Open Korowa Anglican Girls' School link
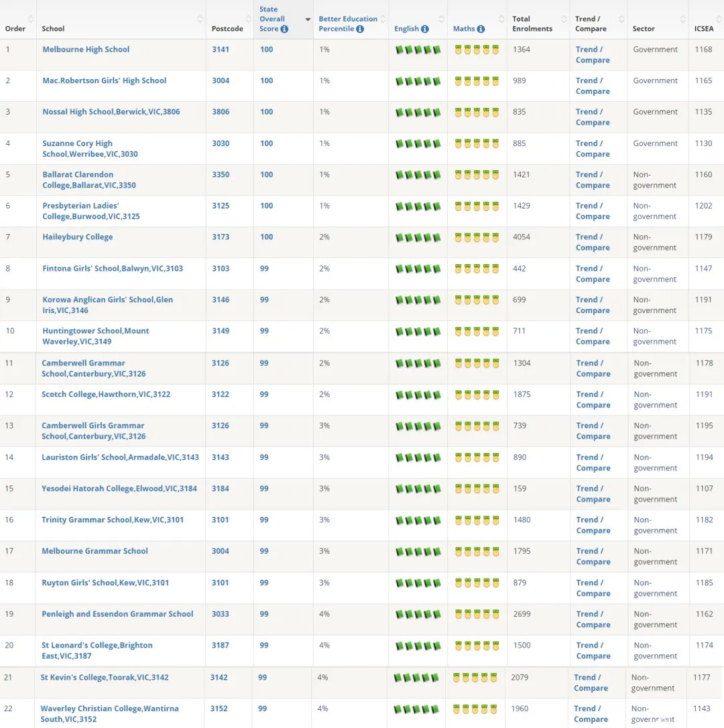The height and width of the screenshot is (728, 724). (x=108, y=305)
